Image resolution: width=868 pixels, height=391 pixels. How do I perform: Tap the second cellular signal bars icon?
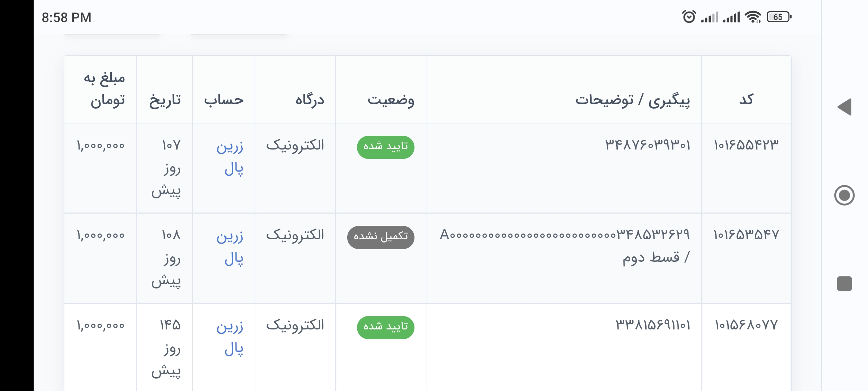(x=731, y=17)
